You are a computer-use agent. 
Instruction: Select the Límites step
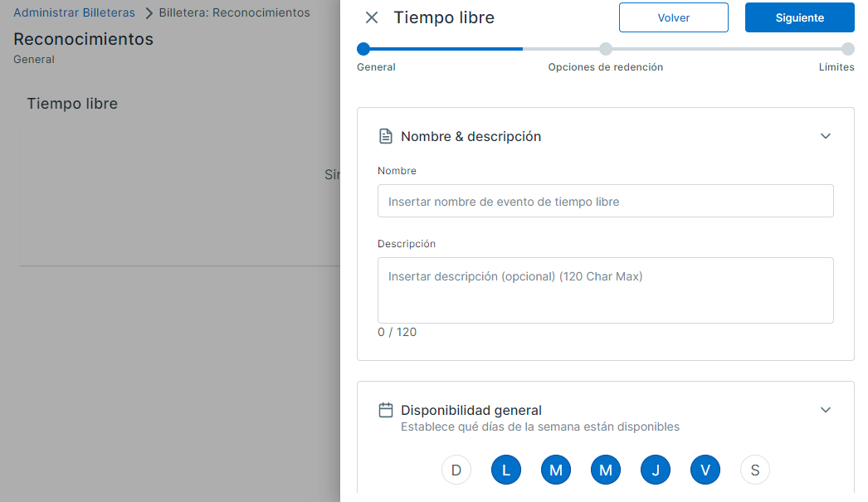(847, 49)
